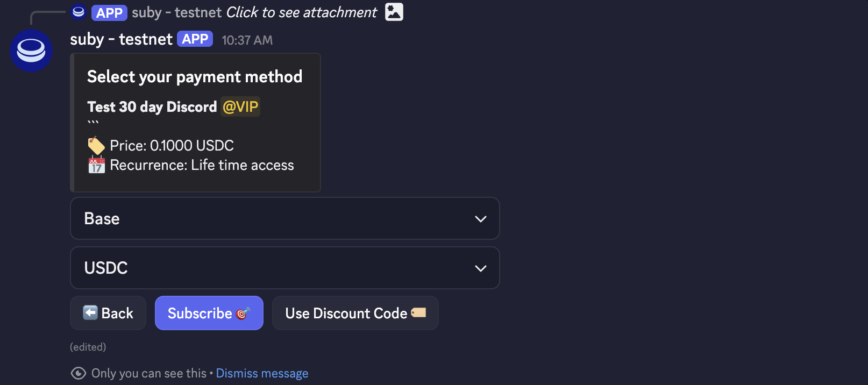Click the price tag emoji icon

[96, 146]
